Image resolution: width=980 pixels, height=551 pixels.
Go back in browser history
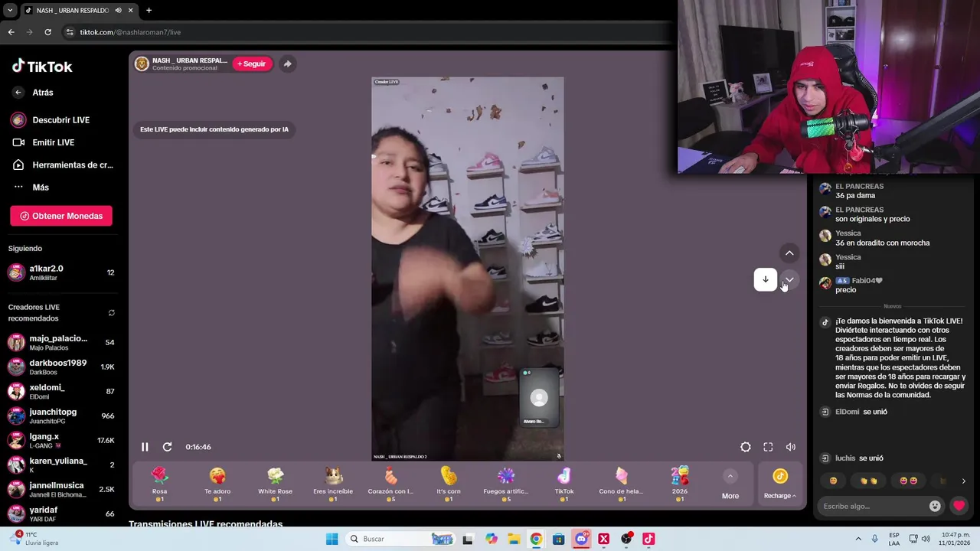tap(11, 32)
